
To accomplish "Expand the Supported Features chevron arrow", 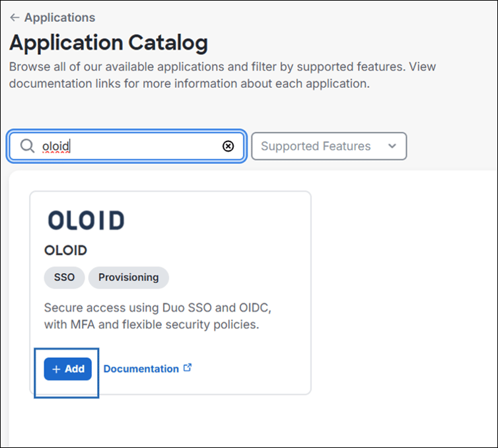I will tap(392, 146).
